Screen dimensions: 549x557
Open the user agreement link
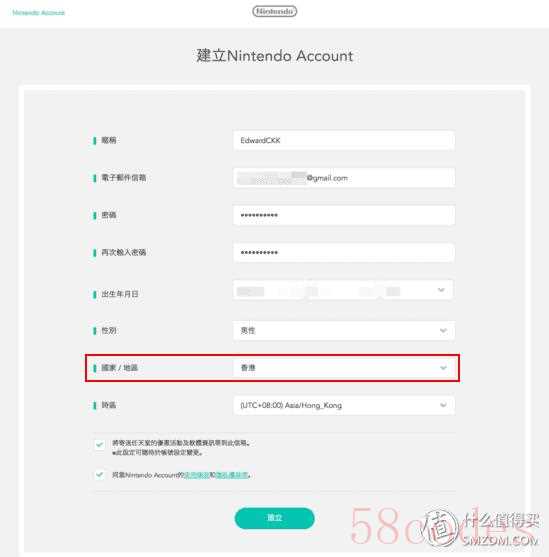(197, 475)
